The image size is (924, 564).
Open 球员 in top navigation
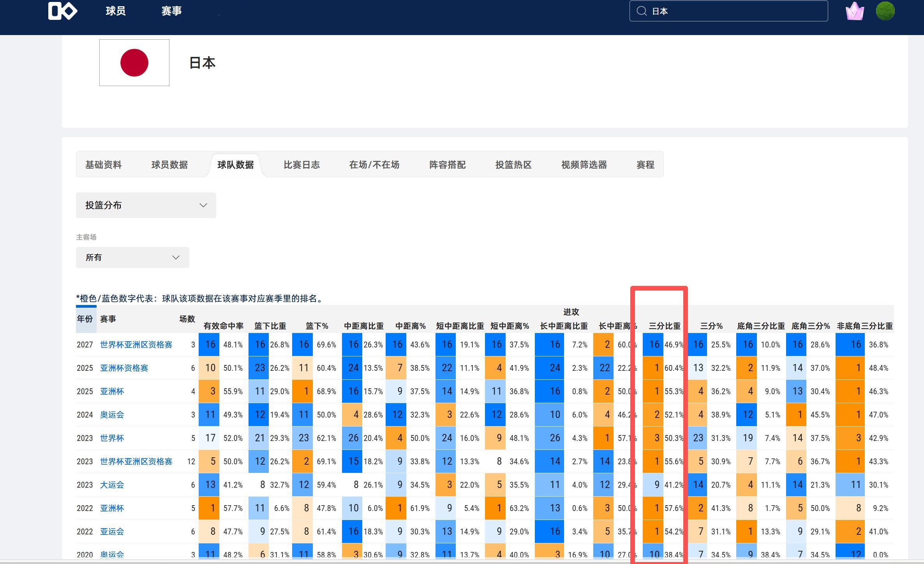tap(116, 11)
